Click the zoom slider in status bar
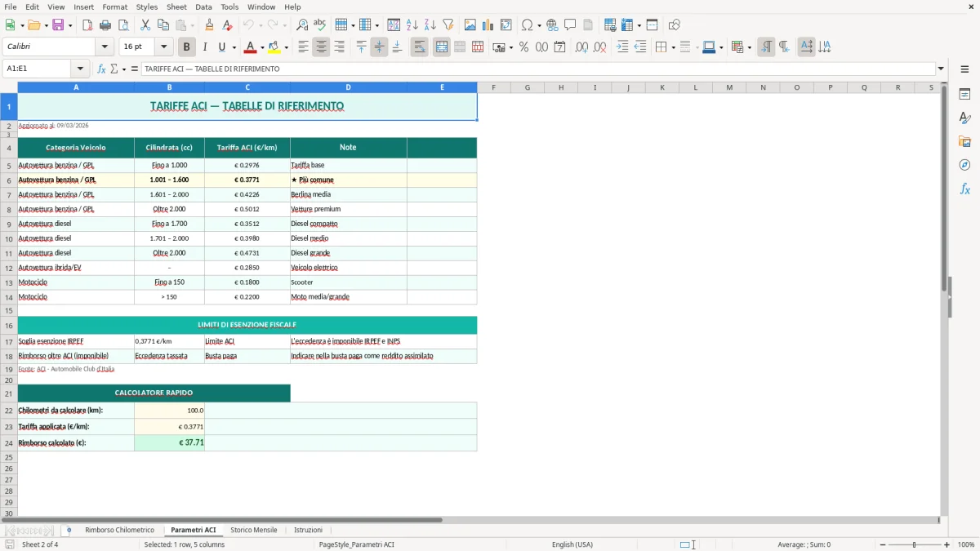The height and width of the screenshot is (551, 980). [915, 544]
